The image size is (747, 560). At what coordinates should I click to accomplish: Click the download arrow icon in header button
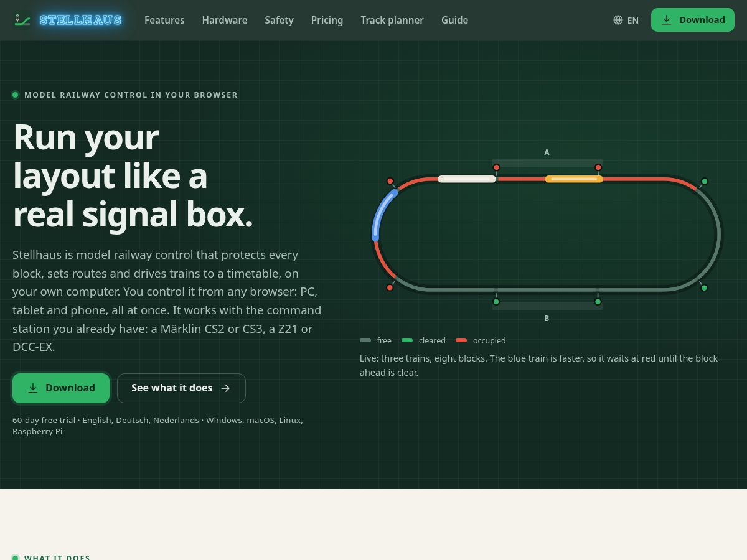(x=667, y=20)
